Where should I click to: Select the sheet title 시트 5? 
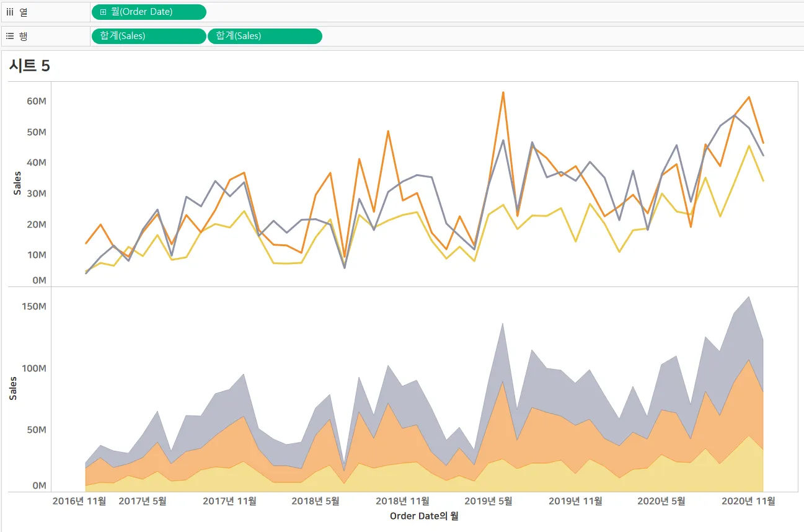[30, 66]
